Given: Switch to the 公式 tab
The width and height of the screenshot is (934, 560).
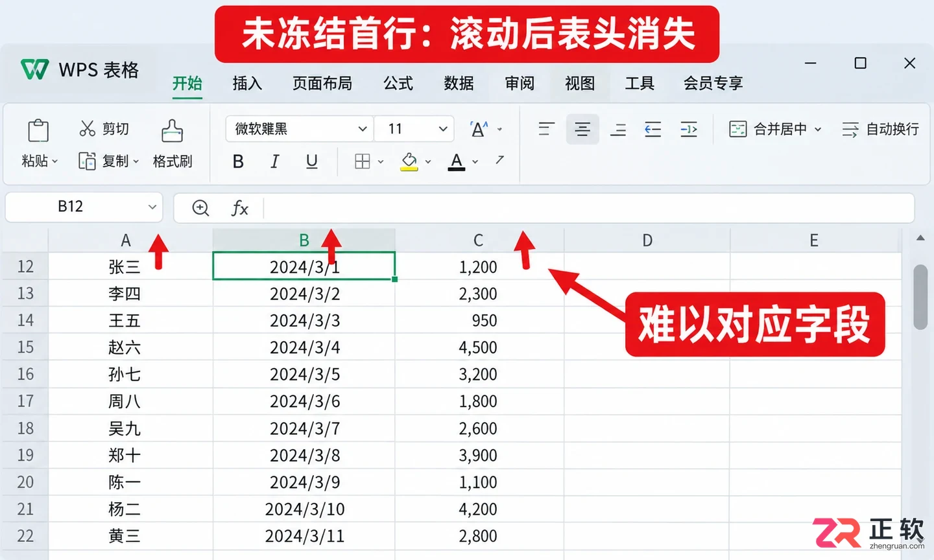Looking at the screenshot, I should click(398, 83).
